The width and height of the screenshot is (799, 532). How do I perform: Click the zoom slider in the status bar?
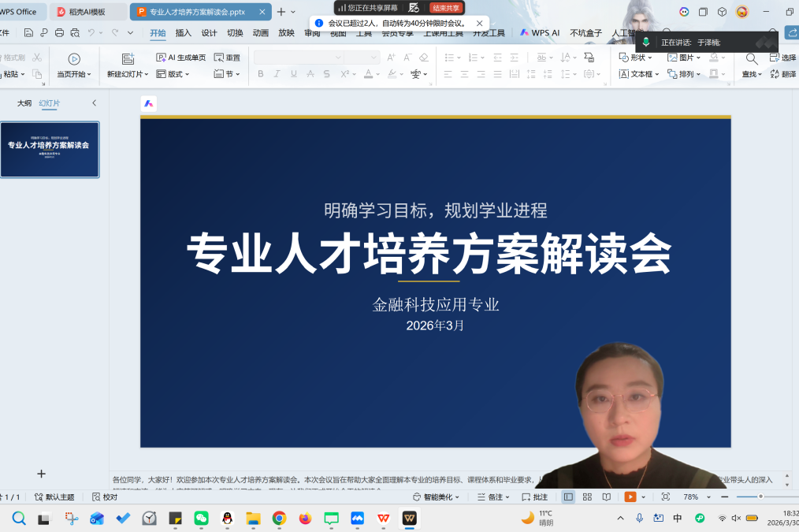[x=760, y=497]
